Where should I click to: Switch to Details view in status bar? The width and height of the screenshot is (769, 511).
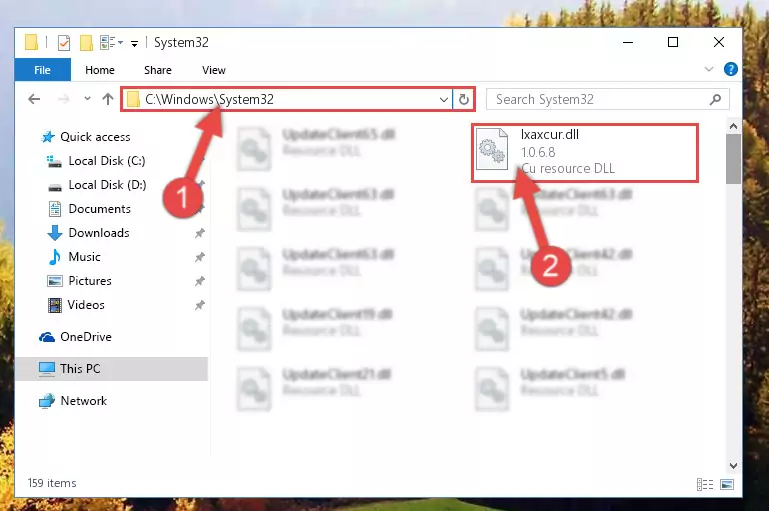coord(705,485)
